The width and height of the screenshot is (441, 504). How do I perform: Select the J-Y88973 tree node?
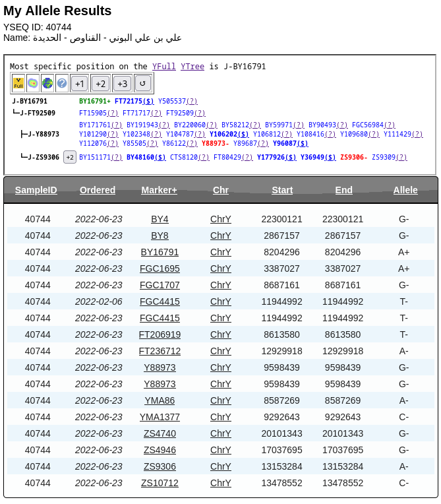44,134
